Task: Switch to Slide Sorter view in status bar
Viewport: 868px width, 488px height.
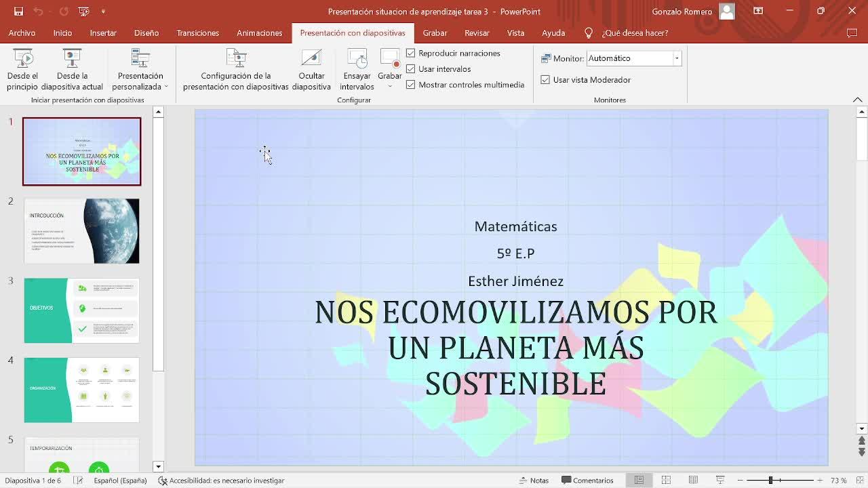Action: (x=666, y=480)
